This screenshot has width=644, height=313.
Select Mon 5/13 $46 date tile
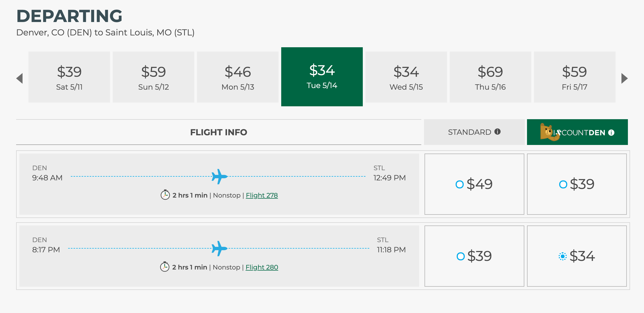[x=237, y=77]
